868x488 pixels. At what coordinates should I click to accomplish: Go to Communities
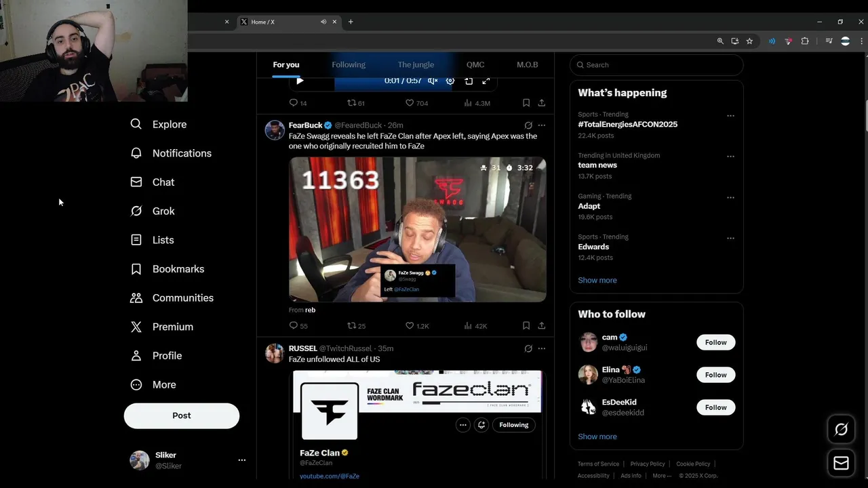[172, 298]
